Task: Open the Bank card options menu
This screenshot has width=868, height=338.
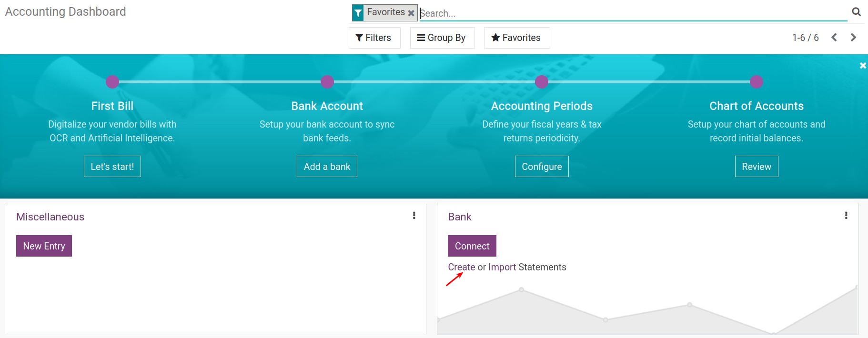Action: (846, 215)
